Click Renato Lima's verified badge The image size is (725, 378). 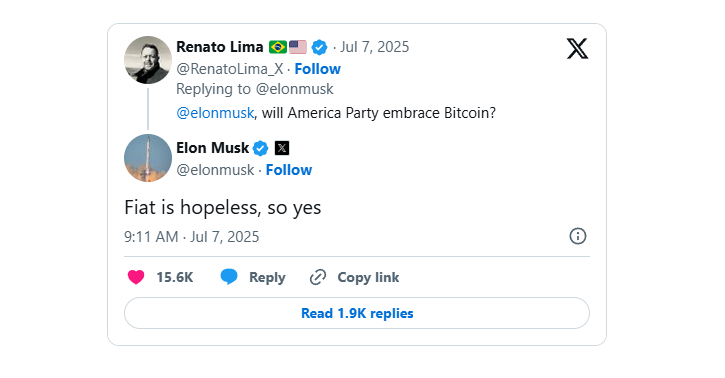tap(319, 47)
